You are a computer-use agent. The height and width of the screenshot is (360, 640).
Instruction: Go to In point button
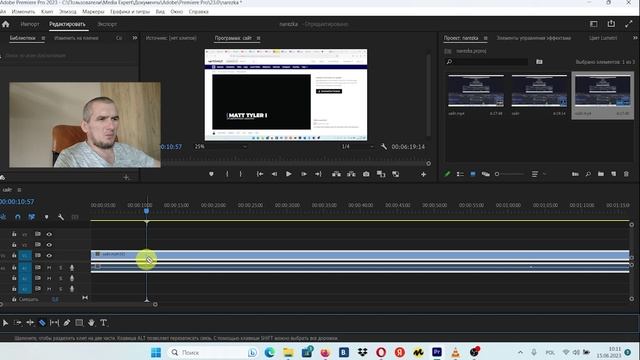point(260,174)
